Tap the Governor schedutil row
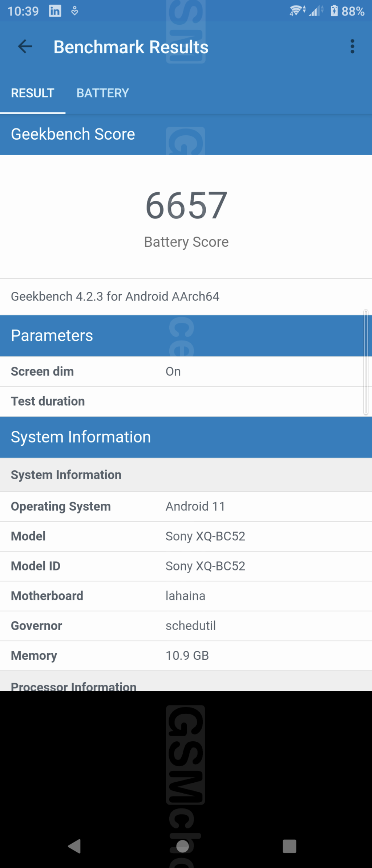 [x=186, y=626]
